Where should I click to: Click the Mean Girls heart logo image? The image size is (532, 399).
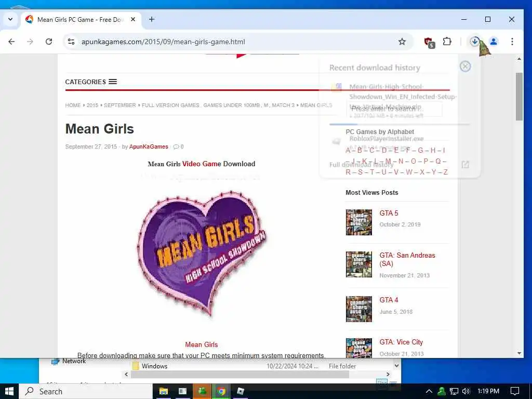point(202,254)
